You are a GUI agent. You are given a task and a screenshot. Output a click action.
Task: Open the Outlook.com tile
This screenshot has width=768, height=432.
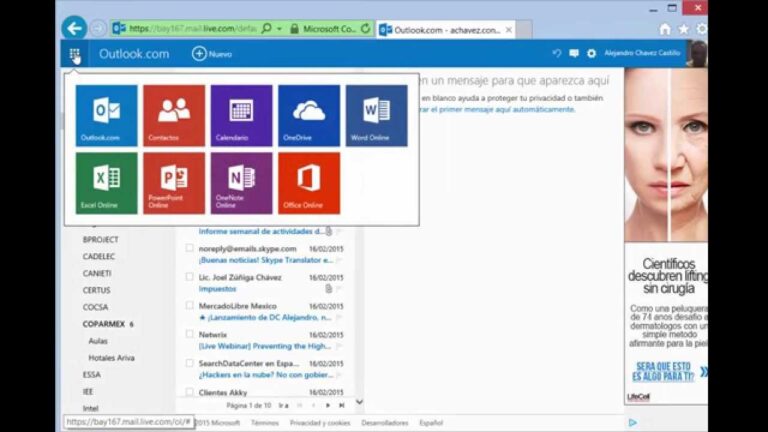tap(106, 116)
